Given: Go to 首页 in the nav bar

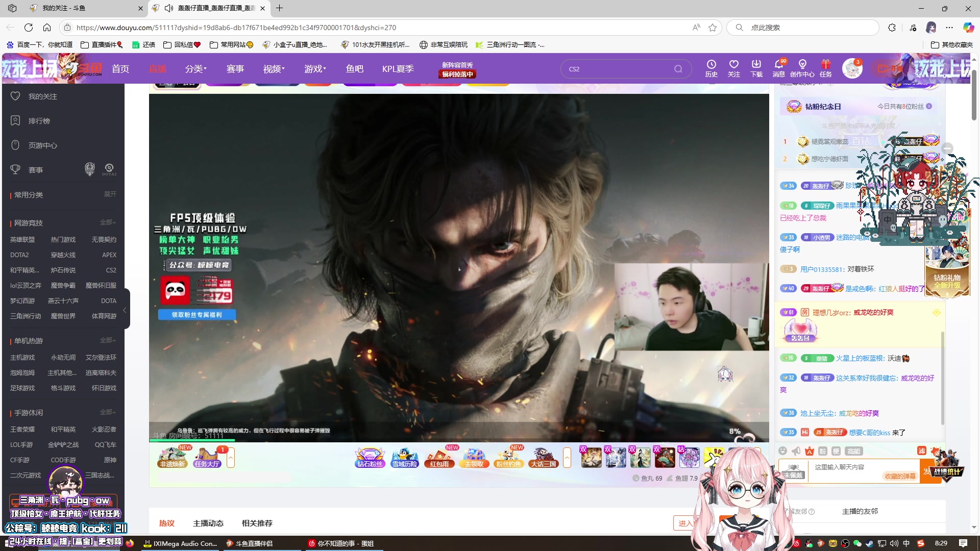Looking at the screenshot, I should click(x=120, y=69).
